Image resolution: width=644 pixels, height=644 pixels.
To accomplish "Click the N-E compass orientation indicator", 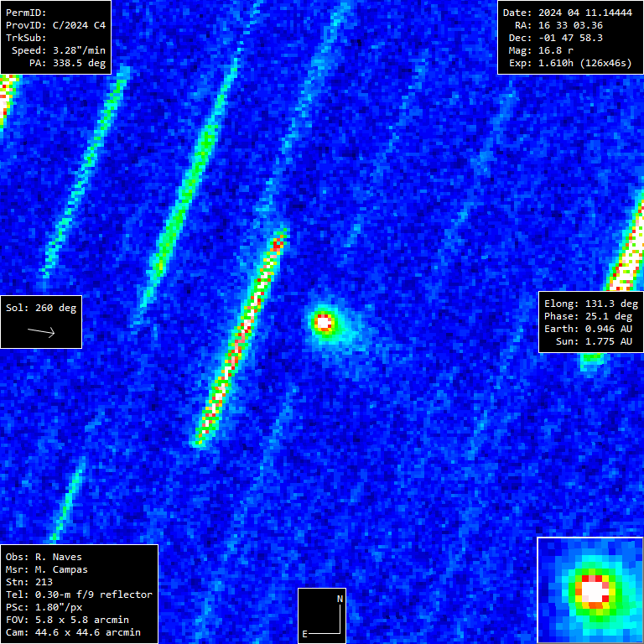I will coord(322,615).
